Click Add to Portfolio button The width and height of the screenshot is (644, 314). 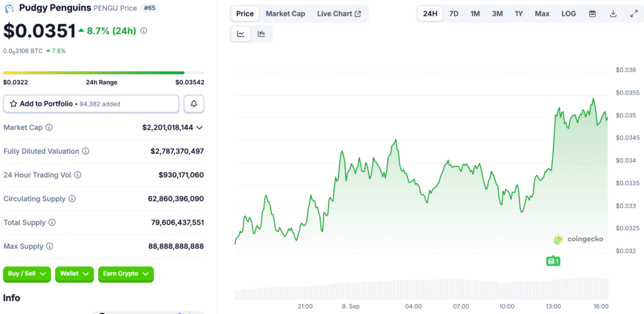pos(91,104)
